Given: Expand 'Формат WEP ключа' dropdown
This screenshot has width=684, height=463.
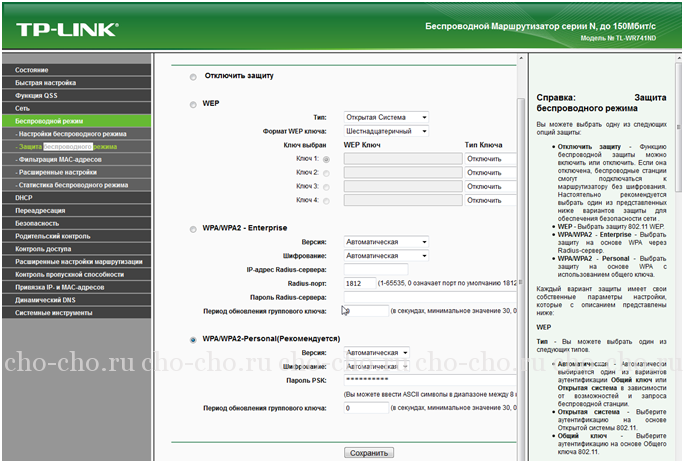Looking at the screenshot, I should coord(386,131).
